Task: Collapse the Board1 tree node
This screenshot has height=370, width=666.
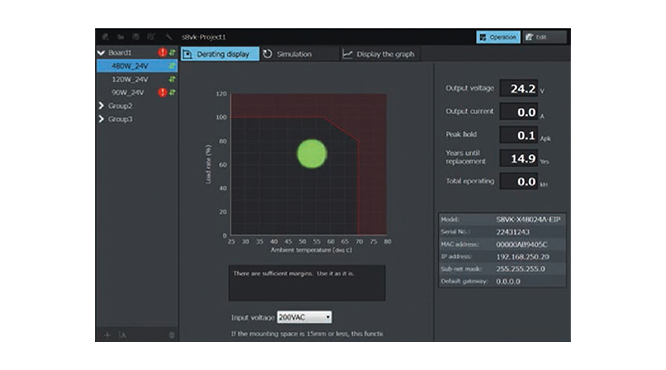Action: tap(101, 53)
